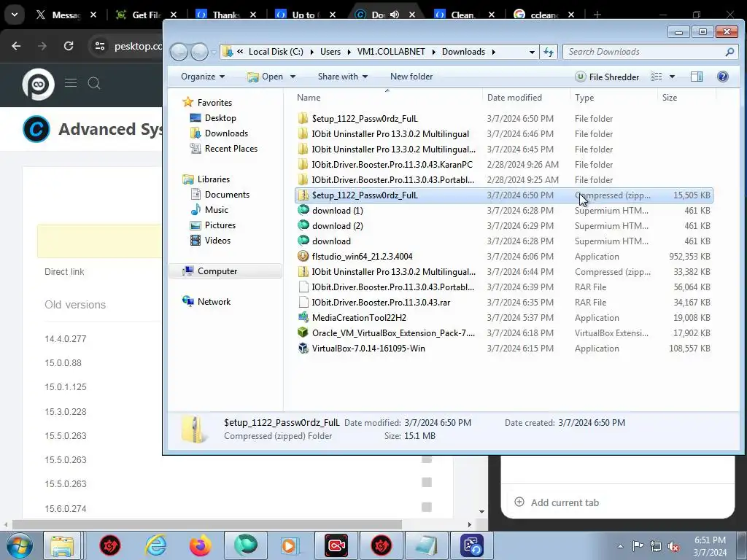
Task: Expand breadcrumb arrow after Local Disk (C:)
Action: (312, 52)
